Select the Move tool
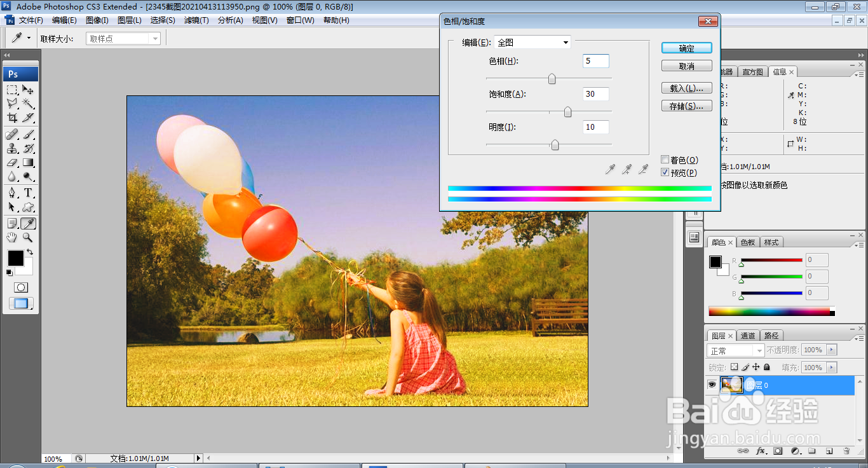The height and width of the screenshot is (468, 868). click(x=28, y=90)
